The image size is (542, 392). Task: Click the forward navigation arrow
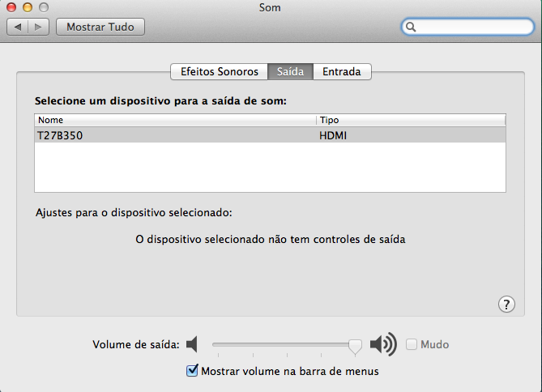(x=38, y=27)
